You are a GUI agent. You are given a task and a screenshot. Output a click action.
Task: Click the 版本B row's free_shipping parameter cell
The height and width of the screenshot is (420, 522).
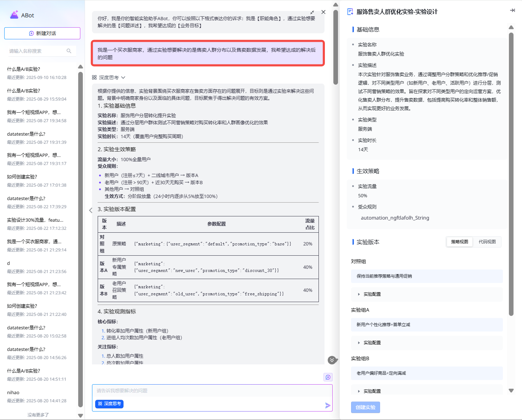click(216, 290)
